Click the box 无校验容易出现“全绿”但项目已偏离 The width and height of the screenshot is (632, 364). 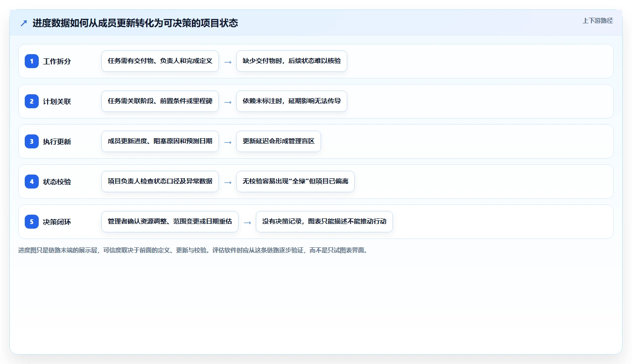pos(295,182)
